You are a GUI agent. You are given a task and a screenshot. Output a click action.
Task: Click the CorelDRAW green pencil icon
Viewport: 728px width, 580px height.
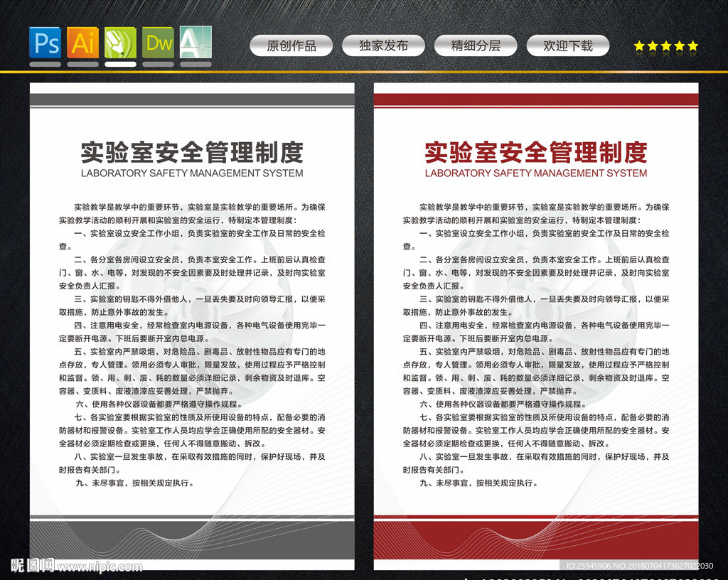[120, 42]
